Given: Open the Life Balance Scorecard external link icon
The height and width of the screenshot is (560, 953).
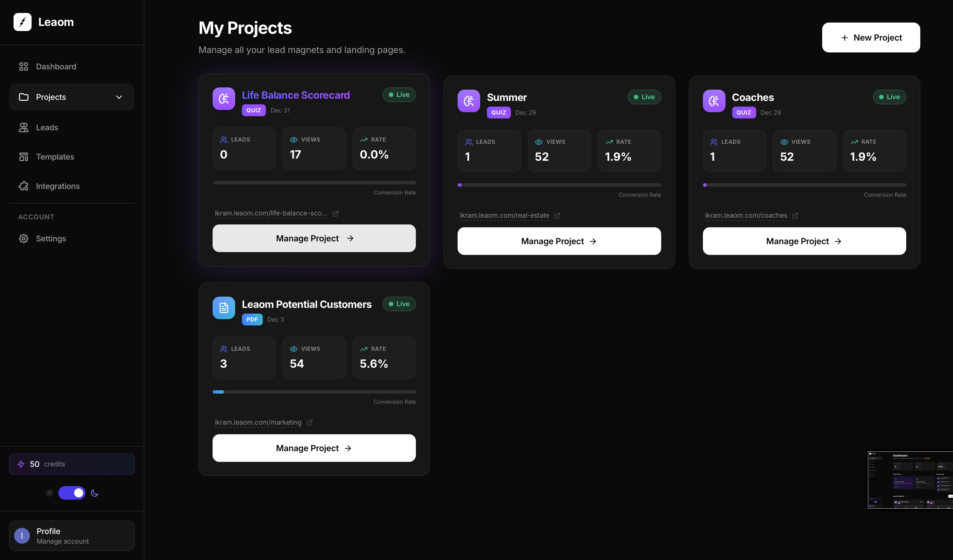Looking at the screenshot, I should (x=336, y=214).
